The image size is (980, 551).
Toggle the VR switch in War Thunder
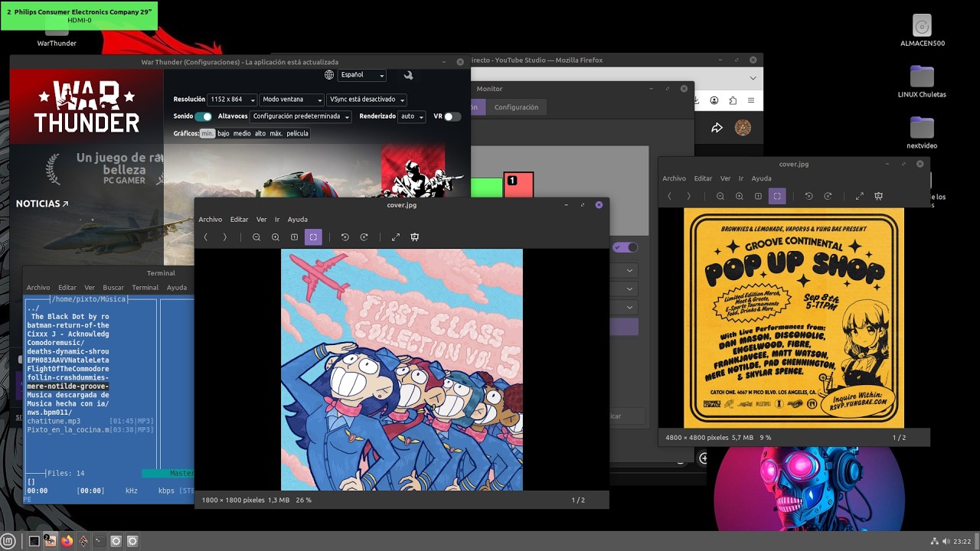pos(452,116)
